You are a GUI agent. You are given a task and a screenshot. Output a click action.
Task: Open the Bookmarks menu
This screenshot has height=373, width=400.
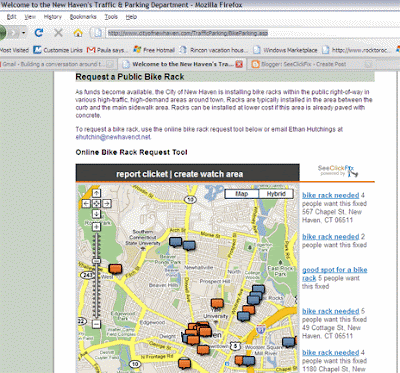click(83, 17)
